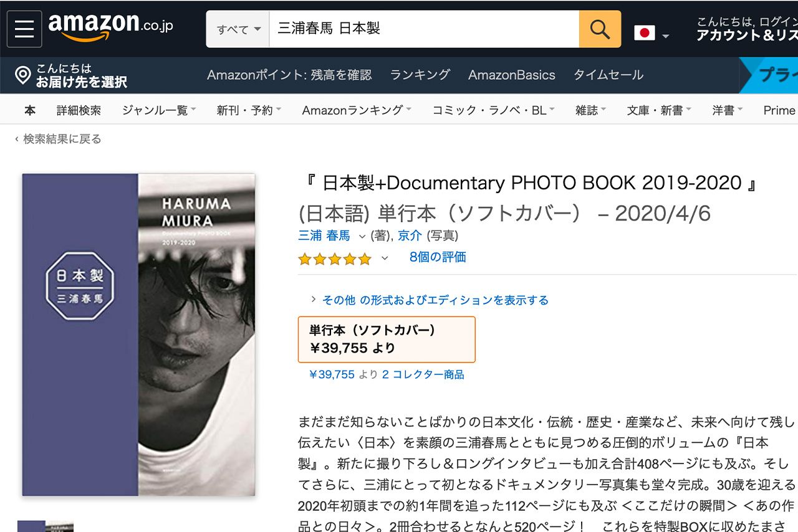Select the star rating display

pyautogui.click(x=334, y=258)
